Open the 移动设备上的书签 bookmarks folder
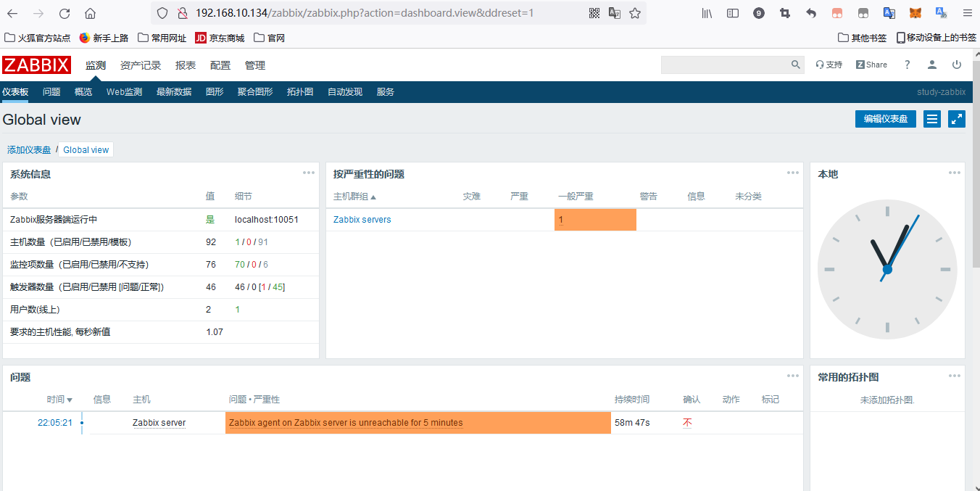 (x=936, y=38)
